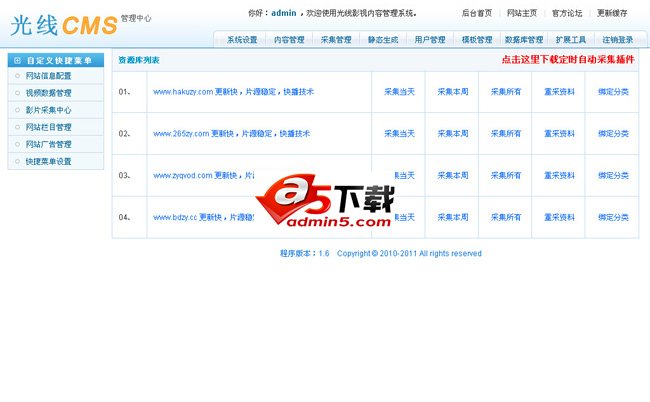
Task: Click the 程序版本：1.6 footer text
Action: click(x=305, y=253)
